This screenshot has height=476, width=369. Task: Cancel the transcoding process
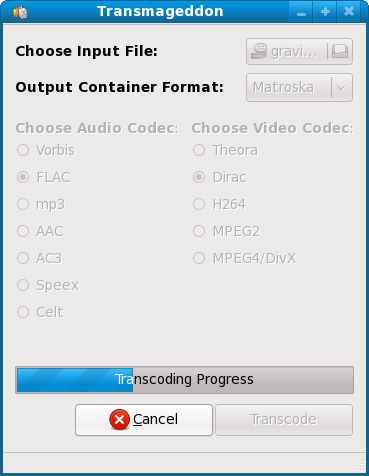click(x=144, y=420)
